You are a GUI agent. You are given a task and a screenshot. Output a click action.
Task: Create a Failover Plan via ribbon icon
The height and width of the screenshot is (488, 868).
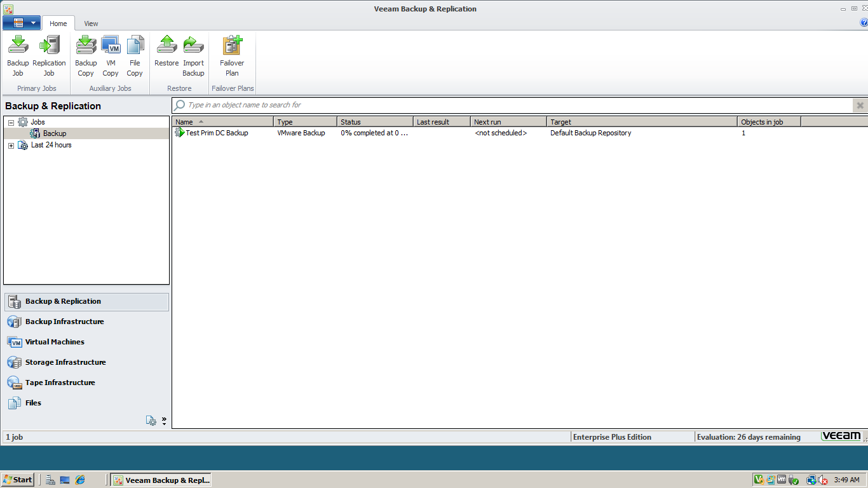[x=232, y=54]
